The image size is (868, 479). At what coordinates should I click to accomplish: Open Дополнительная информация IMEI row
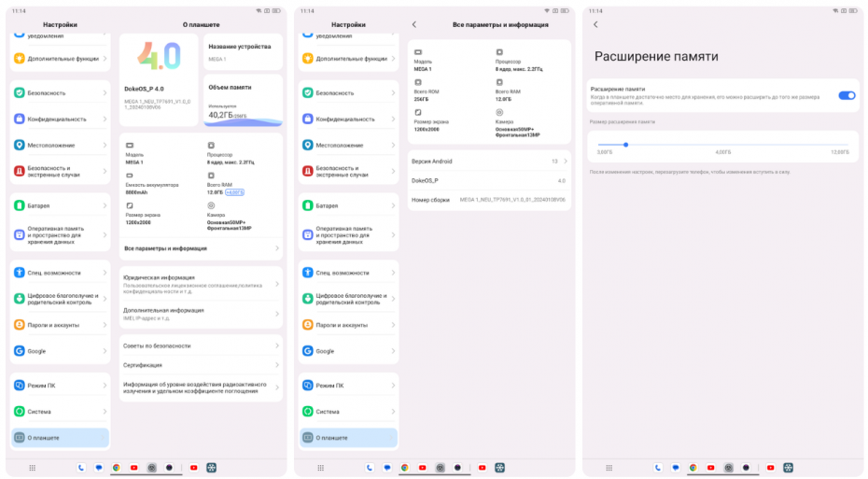click(201, 314)
